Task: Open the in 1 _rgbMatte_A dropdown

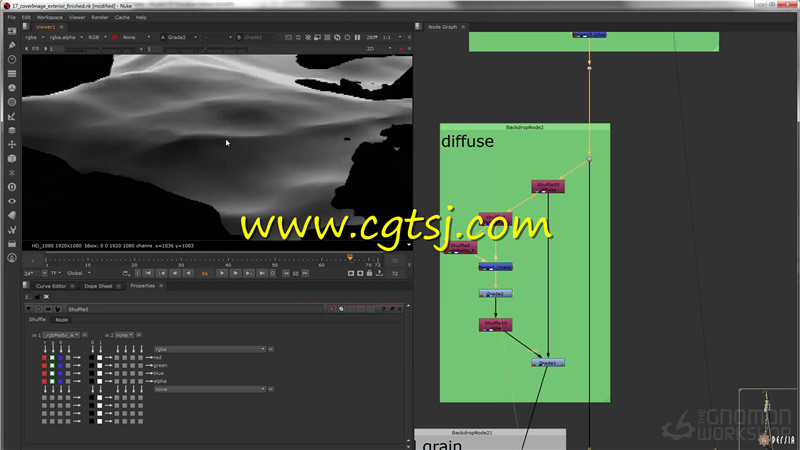Action: coord(61,335)
